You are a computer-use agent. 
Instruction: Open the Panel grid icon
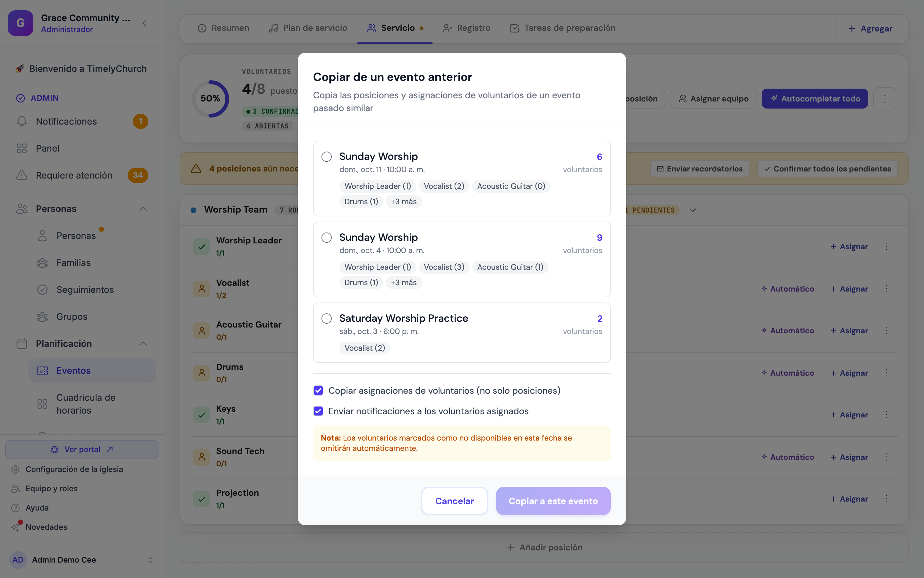click(x=22, y=148)
